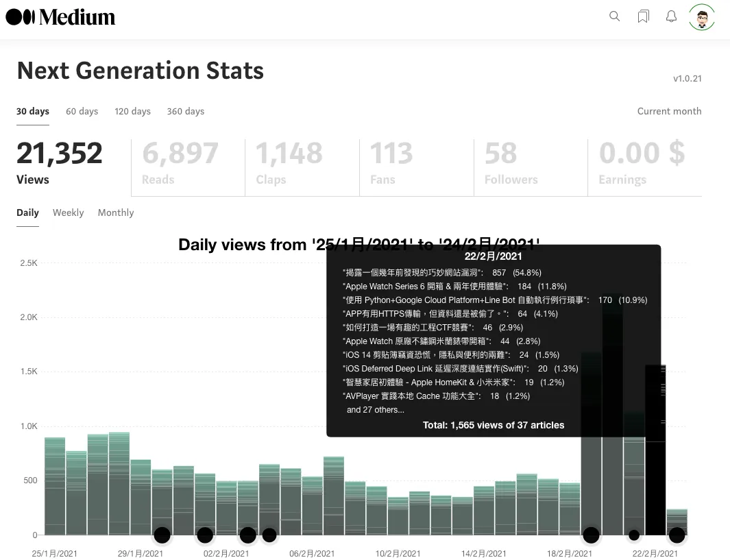730x560 pixels.
Task: Click the Medium logo
Action: point(60,17)
